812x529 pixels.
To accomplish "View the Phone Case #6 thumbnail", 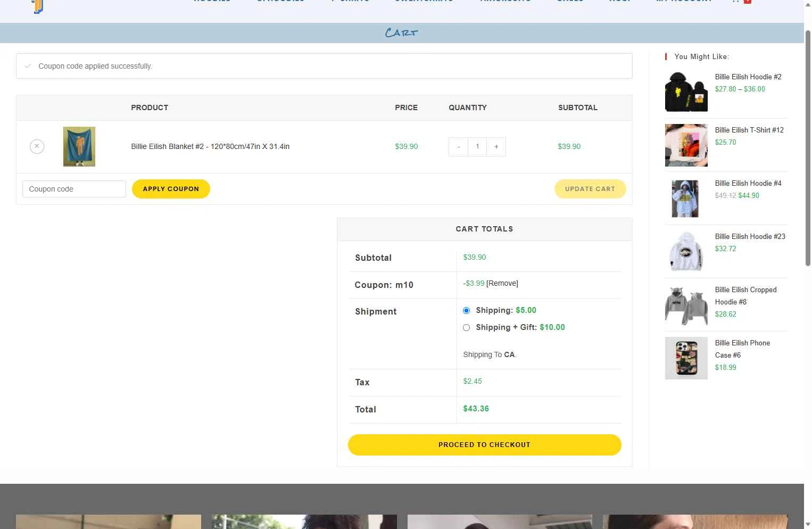I will (686, 358).
